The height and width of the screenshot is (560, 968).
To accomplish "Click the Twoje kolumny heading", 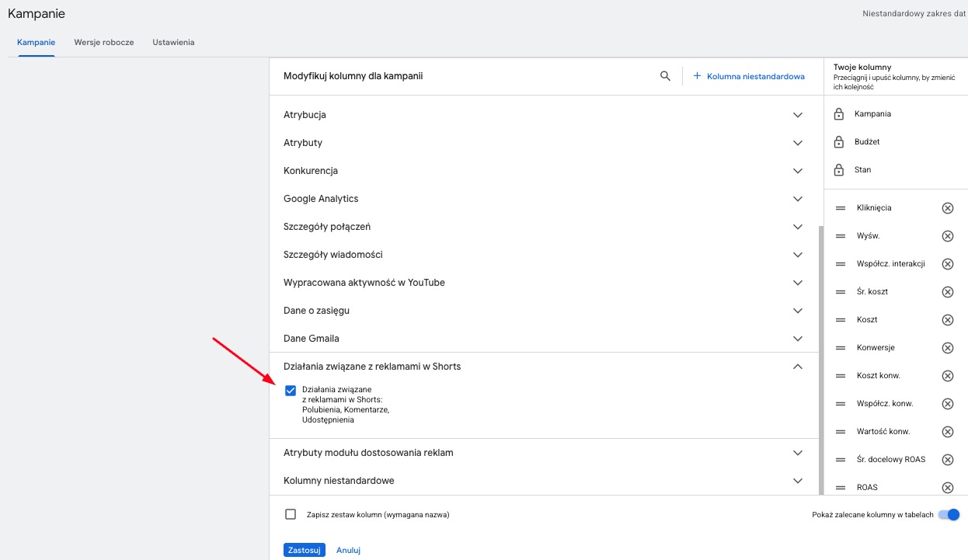I will [x=862, y=68].
